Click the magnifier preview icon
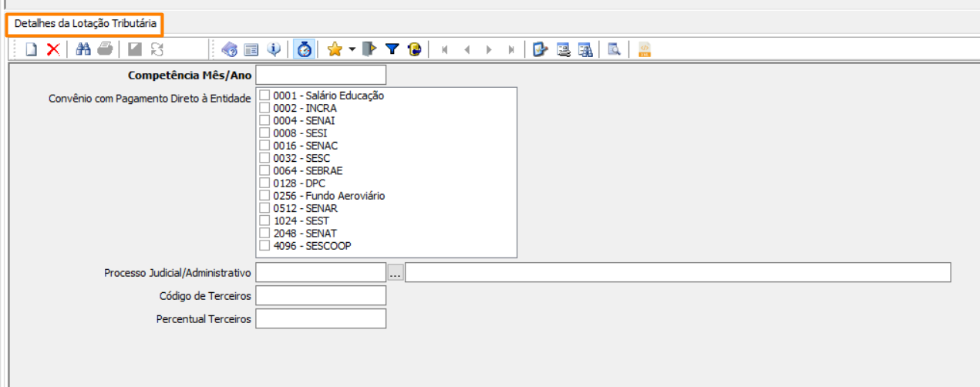This screenshot has width=980, height=387. pos(615,49)
